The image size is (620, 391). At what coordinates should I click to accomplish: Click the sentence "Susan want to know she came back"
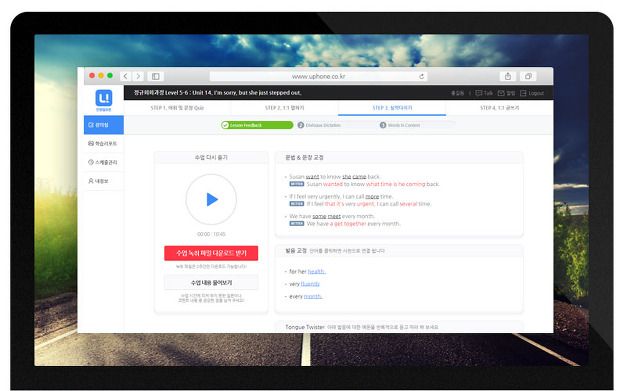pyautogui.click(x=335, y=177)
